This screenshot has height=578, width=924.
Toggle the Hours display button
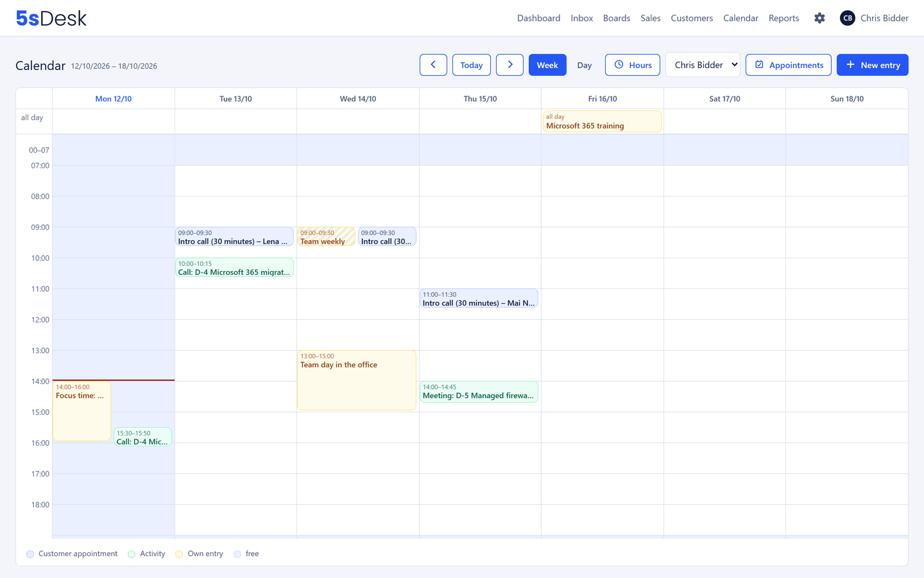(x=633, y=65)
